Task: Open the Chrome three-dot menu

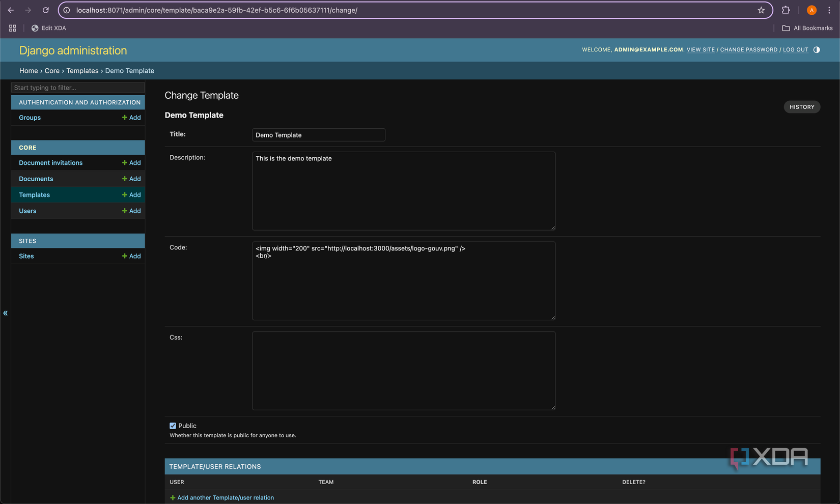Action: pos(829,10)
